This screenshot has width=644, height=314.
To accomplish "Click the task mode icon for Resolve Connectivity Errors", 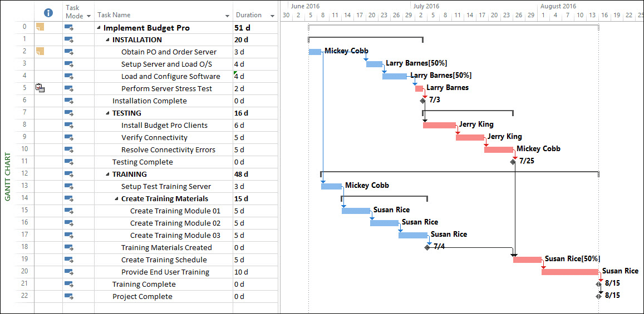I will click(x=68, y=149).
